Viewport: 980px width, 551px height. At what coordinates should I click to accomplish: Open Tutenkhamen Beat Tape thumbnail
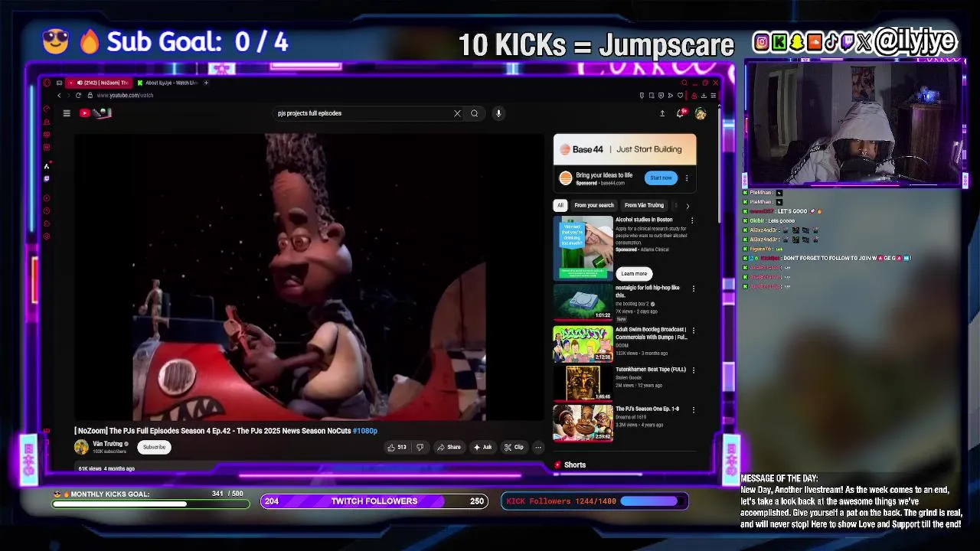(x=583, y=383)
